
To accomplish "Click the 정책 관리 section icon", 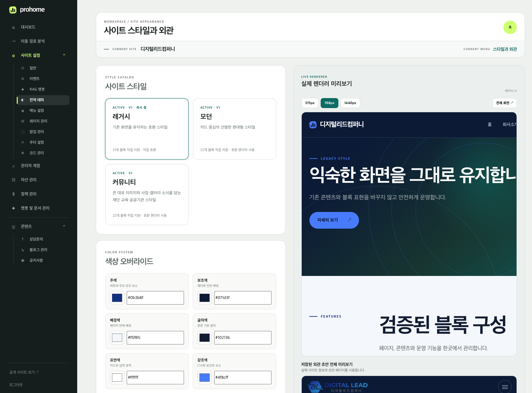I will point(14,194).
